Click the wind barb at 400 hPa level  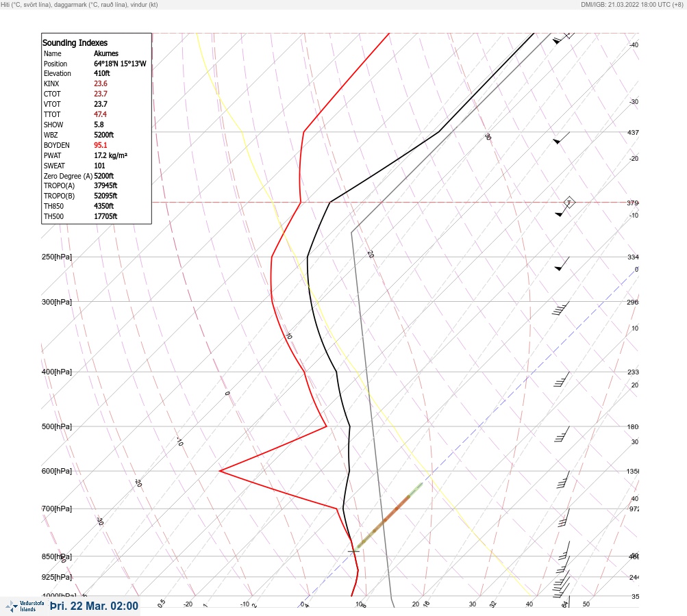coord(562,379)
